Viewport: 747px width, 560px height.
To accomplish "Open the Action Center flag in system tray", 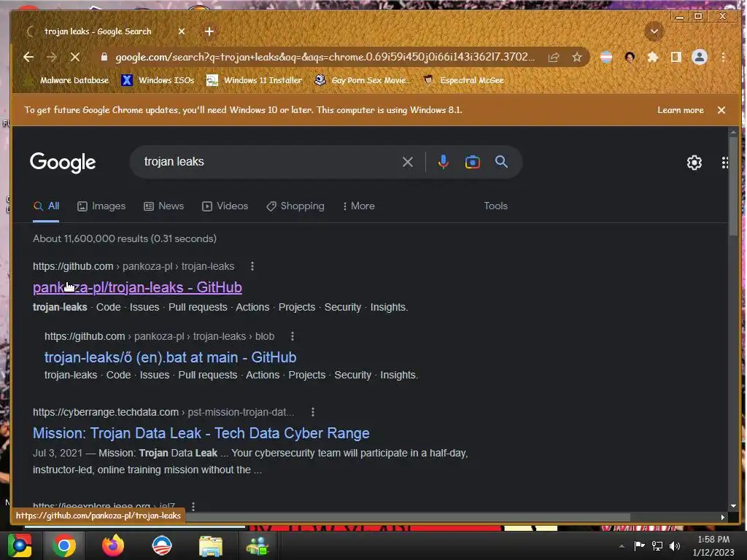I will click(x=639, y=545).
